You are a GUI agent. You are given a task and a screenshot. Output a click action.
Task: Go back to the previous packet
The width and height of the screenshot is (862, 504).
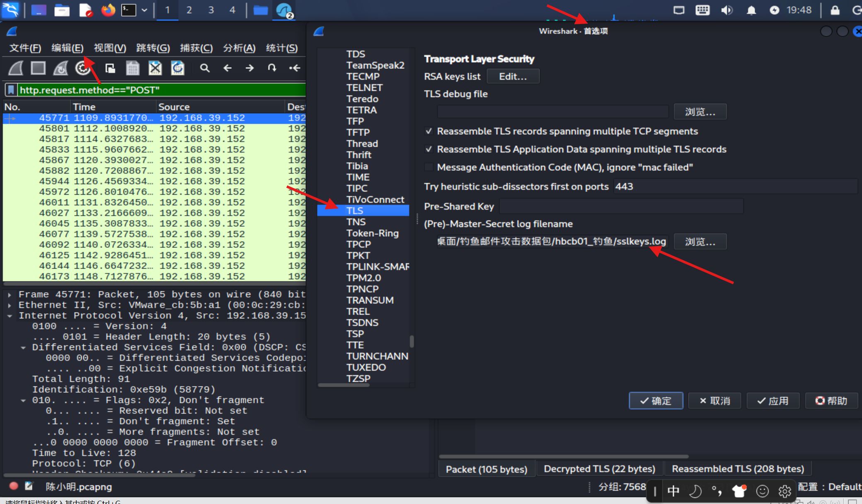tap(227, 68)
